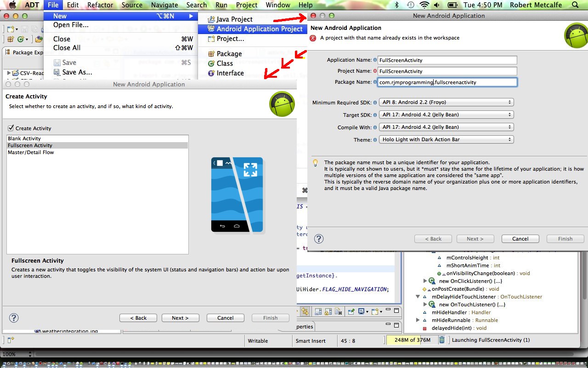This screenshot has width=588, height=368.
Task: Expand the CSV-Read project tree node
Action: (9, 73)
